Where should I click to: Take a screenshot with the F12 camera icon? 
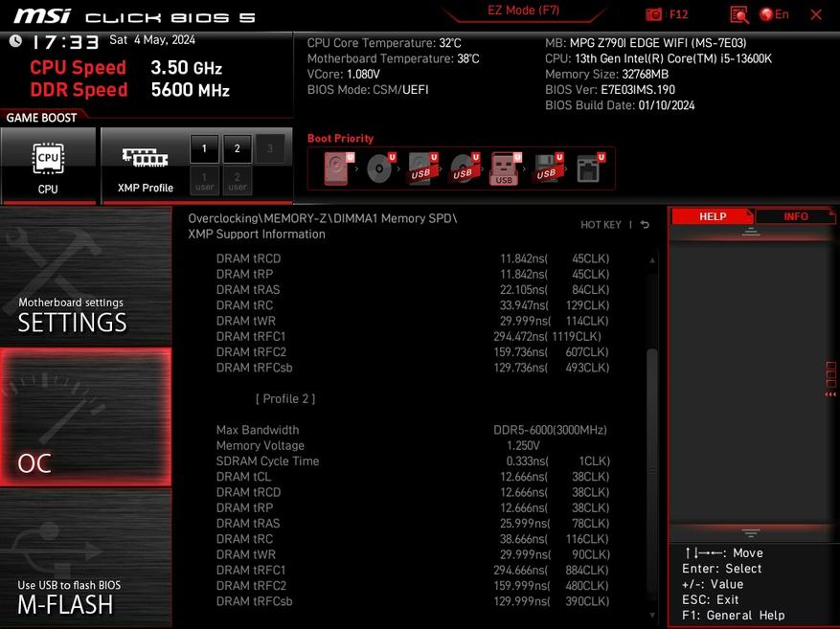[x=653, y=14]
